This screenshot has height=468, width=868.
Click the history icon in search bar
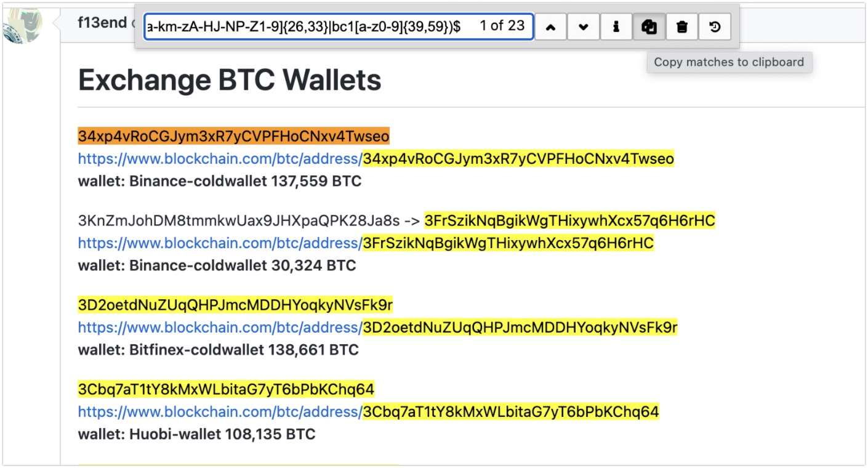715,28
